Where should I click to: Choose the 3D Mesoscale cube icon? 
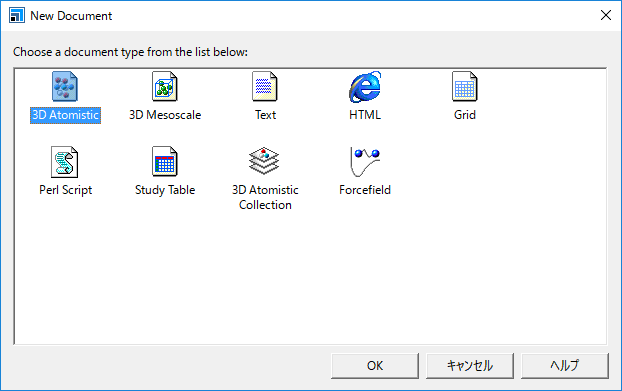pos(165,86)
